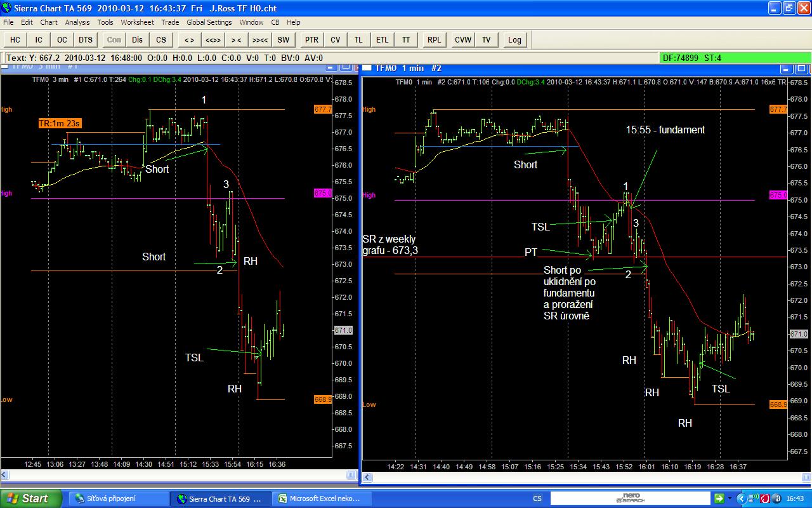Select the TT text tool
Screen dimensions: 812x508
click(405, 39)
